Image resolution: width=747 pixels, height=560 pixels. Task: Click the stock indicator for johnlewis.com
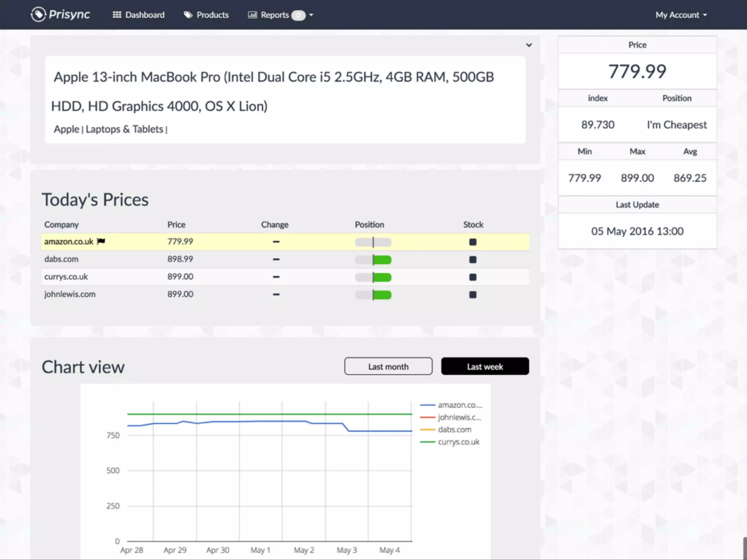click(473, 295)
